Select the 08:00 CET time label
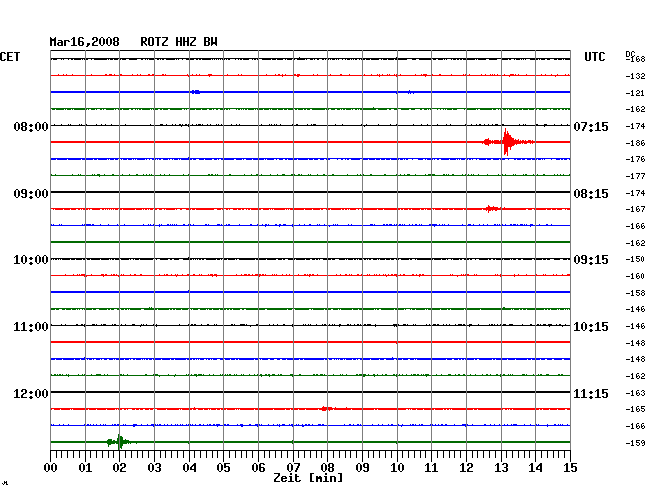 [x=31, y=126]
